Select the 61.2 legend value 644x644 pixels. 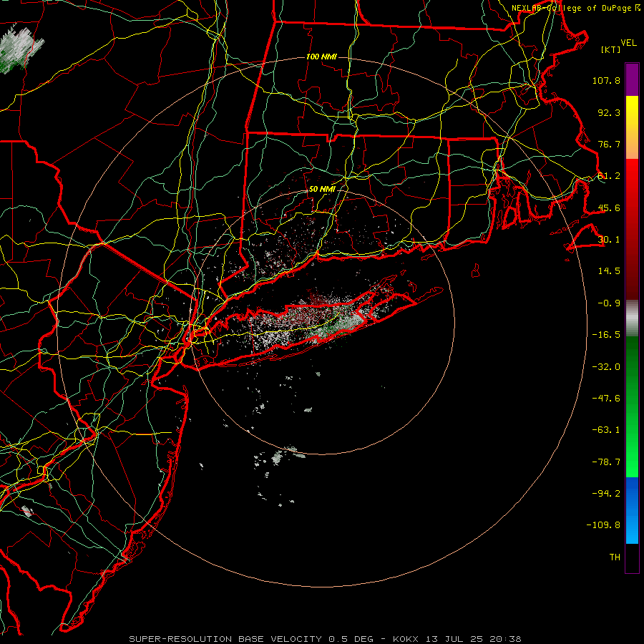pos(609,176)
